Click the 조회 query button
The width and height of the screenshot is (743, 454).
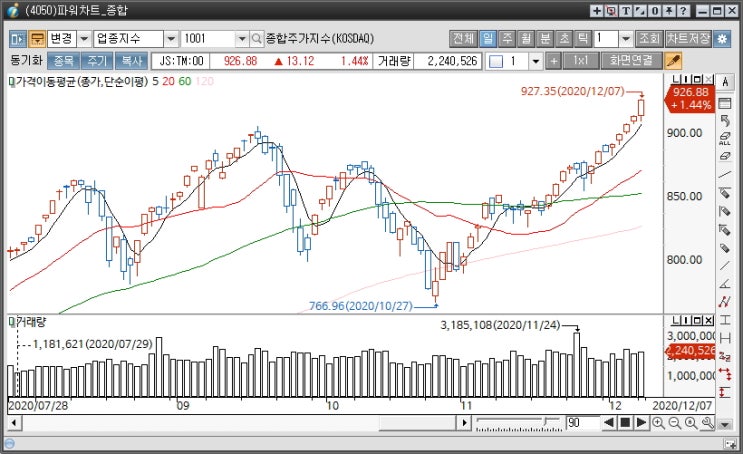(x=649, y=39)
